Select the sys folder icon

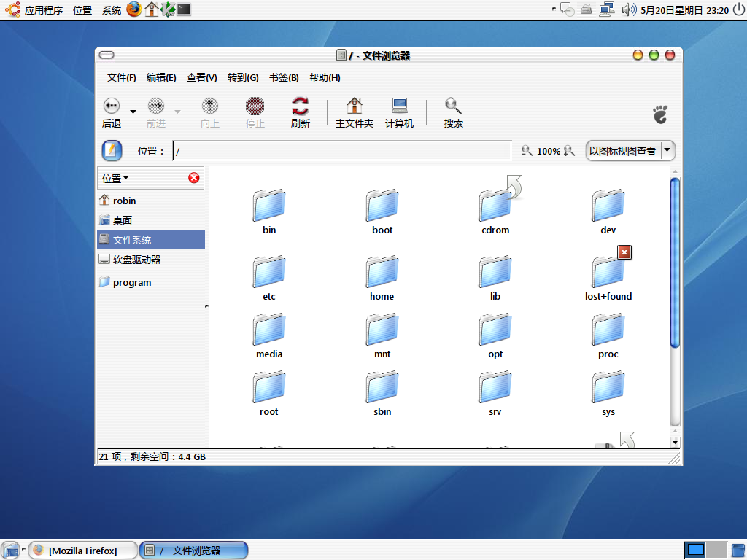click(608, 386)
